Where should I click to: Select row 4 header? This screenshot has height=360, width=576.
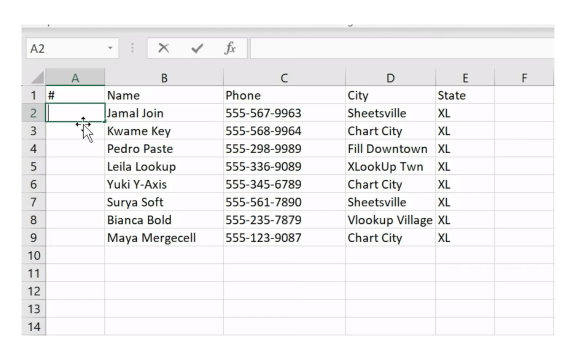coord(33,148)
